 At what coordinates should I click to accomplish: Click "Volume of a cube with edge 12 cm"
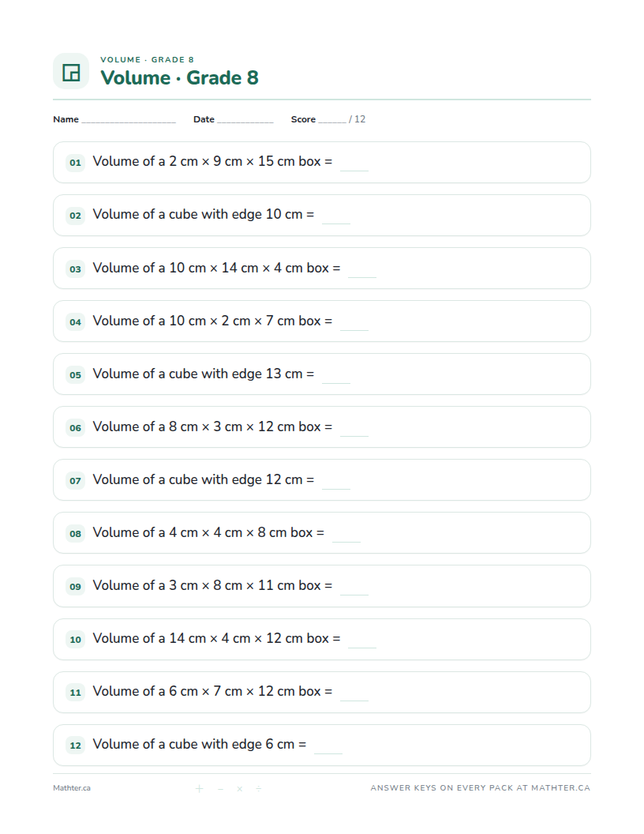click(197, 479)
